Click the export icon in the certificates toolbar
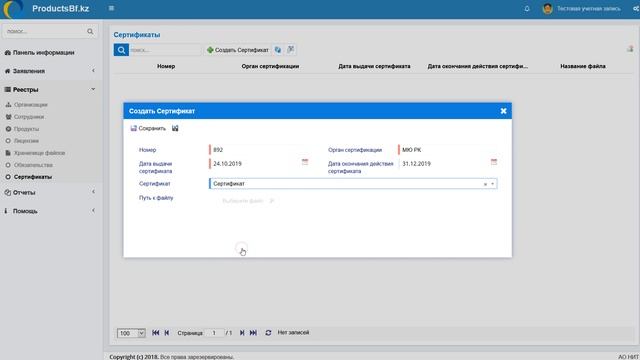Viewport: 640px width, 360px height. click(x=291, y=49)
